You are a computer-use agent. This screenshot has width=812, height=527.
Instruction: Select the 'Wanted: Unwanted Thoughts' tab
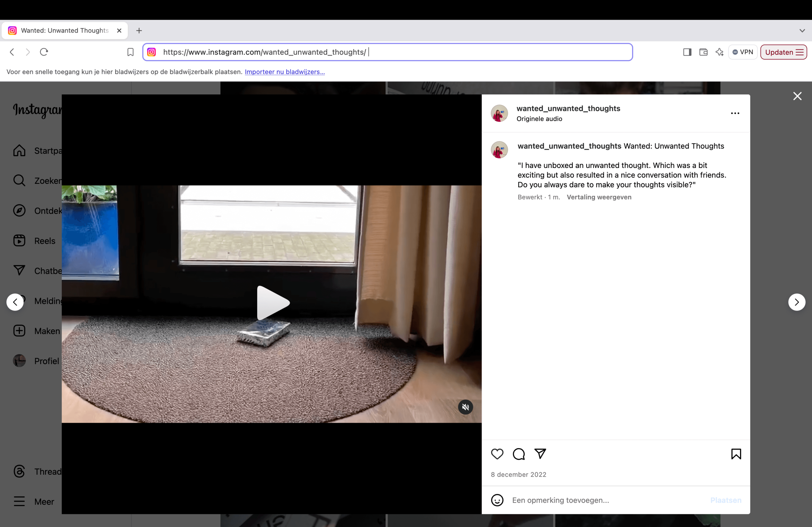coord(64,31)
